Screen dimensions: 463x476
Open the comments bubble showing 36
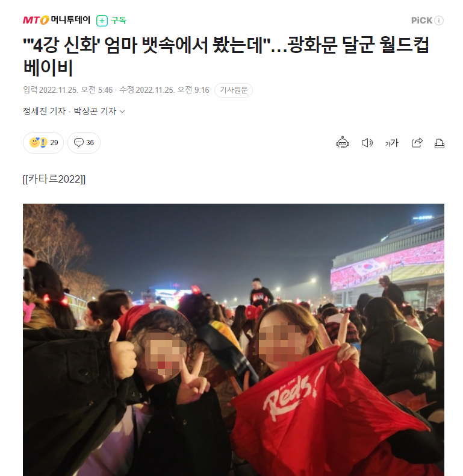[84, 142]
